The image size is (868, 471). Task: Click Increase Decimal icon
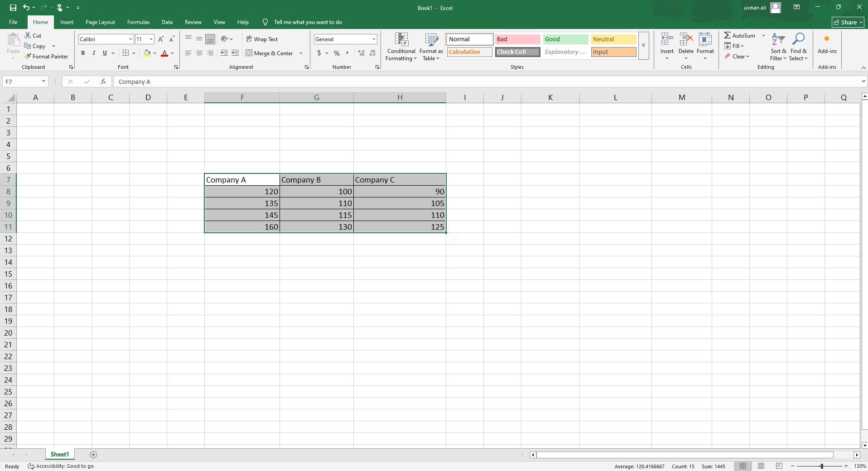(361, 53)
